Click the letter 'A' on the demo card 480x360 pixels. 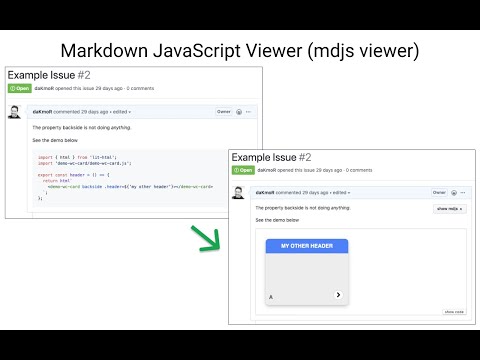coord(271,297)
